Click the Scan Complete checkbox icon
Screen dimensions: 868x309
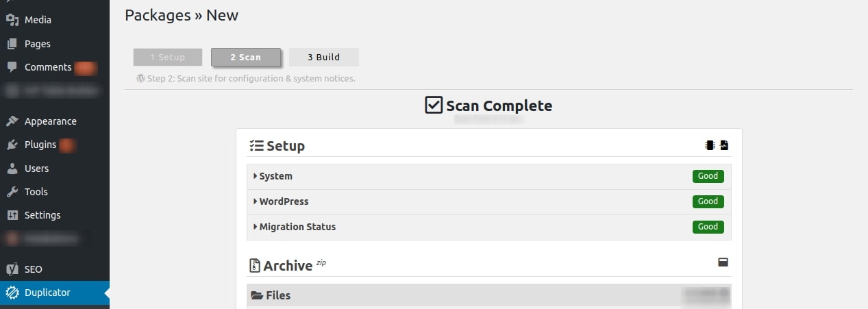[x=434, y=106]
